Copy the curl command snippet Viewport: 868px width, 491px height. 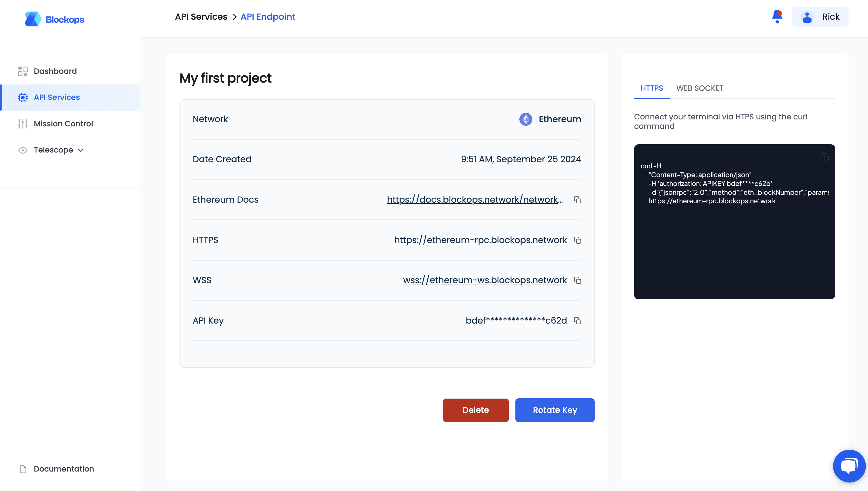825,157
